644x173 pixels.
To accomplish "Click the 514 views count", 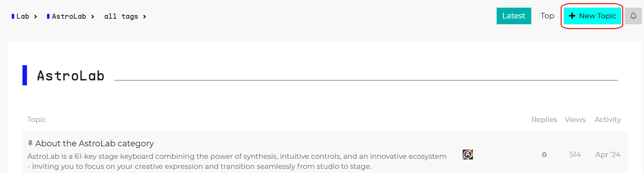I will point(575,155).
